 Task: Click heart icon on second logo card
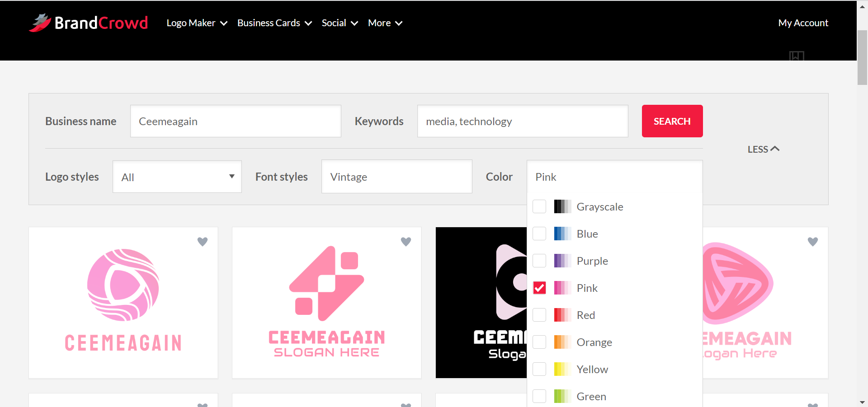click(406, 242)
